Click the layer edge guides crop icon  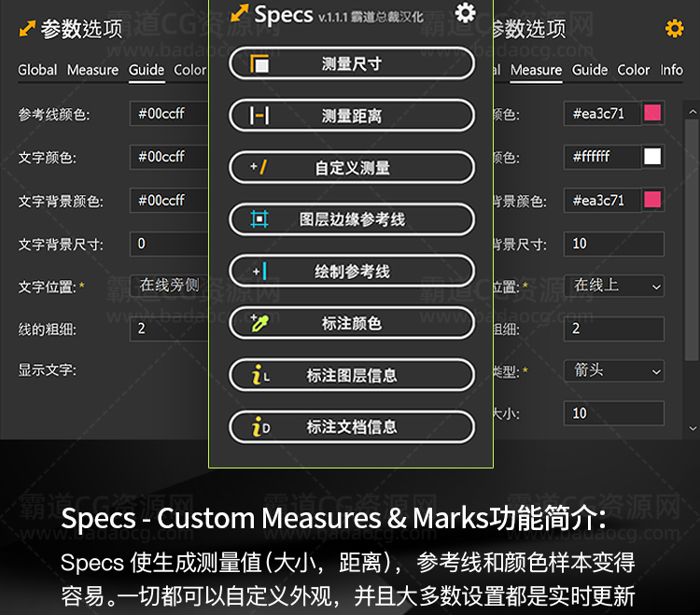[x=259, y=219]
